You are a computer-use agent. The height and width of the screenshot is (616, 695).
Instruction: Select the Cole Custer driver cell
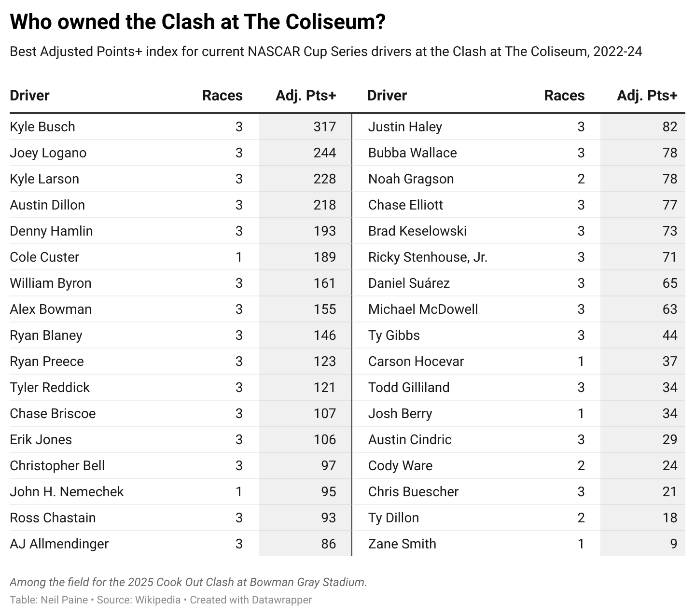[44, 257]
